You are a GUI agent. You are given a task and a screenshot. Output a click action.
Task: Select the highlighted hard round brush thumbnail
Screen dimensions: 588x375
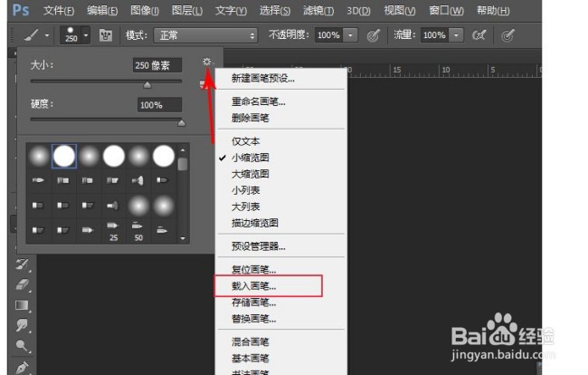point(64,156)
